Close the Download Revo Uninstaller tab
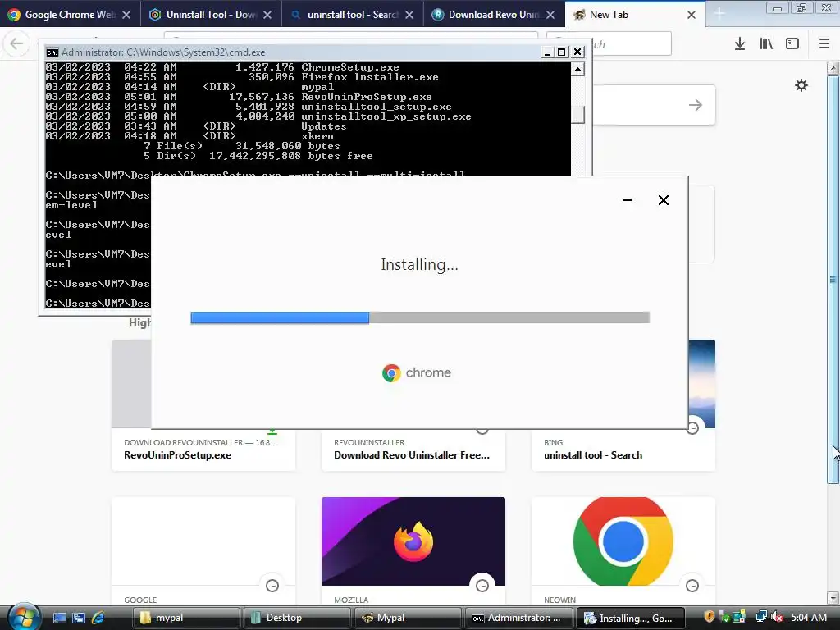The width and height of the screenshot is (840, 630). 550,15
